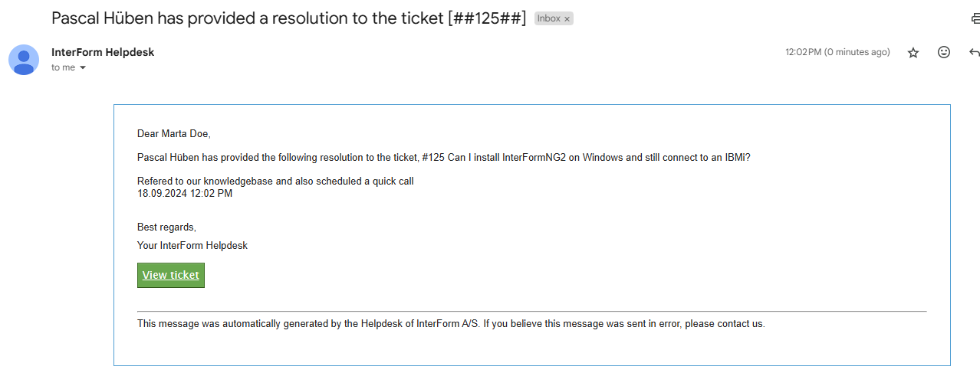Click the 'Your InterForm Helpdesk' signature
This screenshot has height=386, width=980.
click(x=192, y=245)
